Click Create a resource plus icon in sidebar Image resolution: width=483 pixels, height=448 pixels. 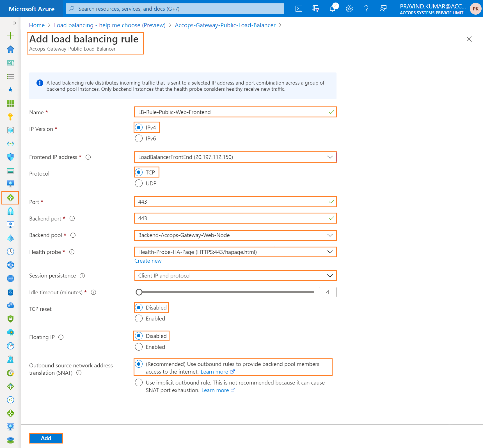point(10,36)
